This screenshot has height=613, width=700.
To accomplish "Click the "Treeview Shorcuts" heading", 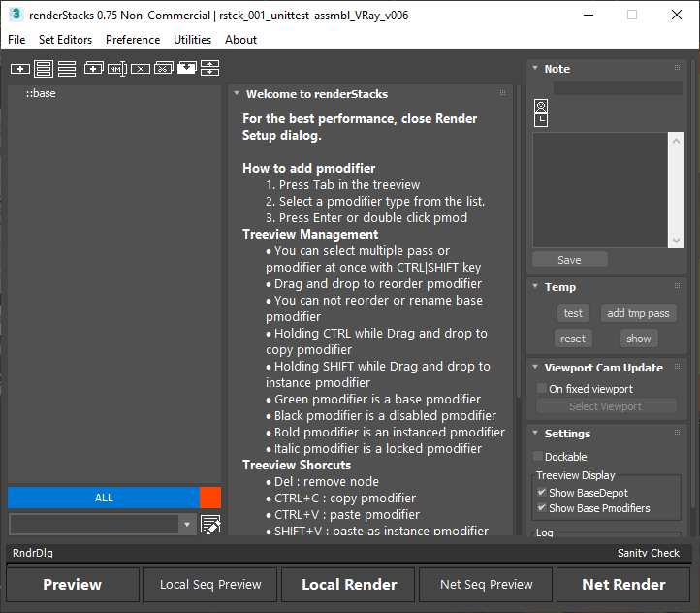I will point(297,466).
